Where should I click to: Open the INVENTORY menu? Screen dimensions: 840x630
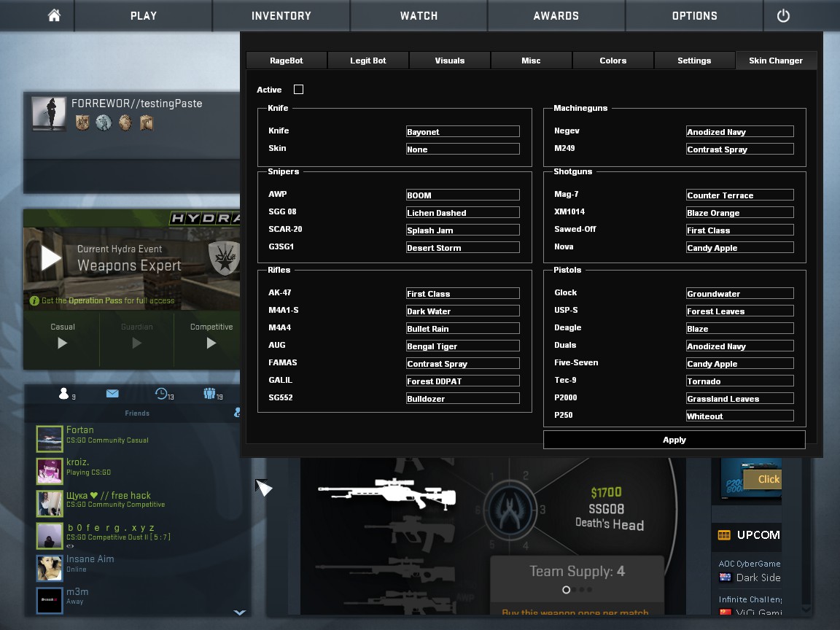(x=281, y=15)
